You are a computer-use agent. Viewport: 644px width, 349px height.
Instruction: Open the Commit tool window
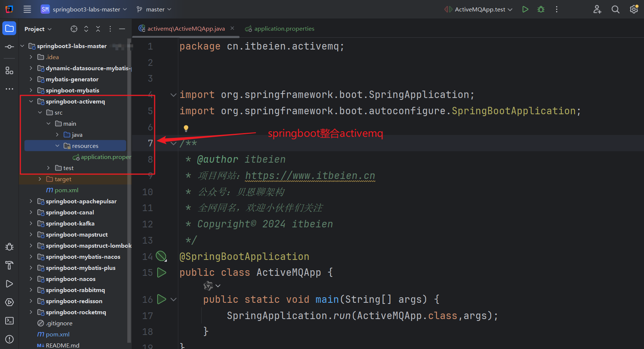(9, 47)
